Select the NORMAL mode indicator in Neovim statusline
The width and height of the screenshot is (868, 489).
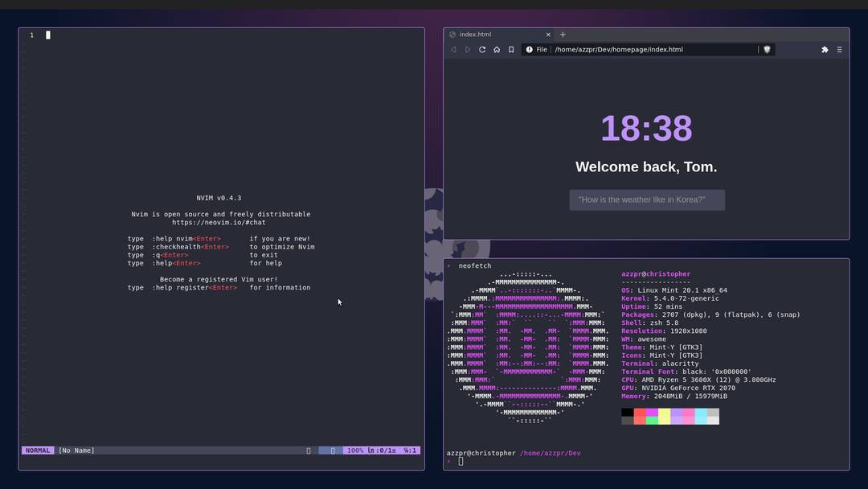click(37, 450)
